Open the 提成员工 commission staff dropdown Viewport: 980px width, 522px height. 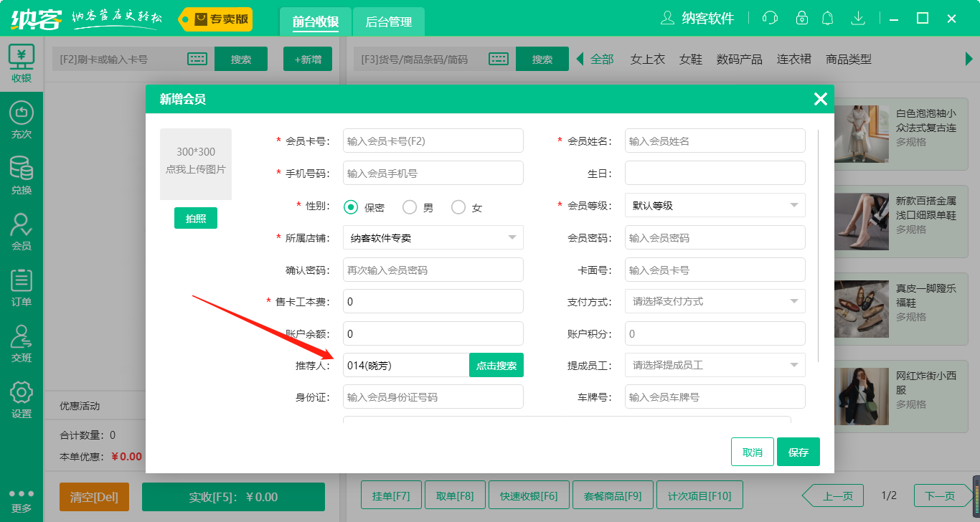coord(715,365)
